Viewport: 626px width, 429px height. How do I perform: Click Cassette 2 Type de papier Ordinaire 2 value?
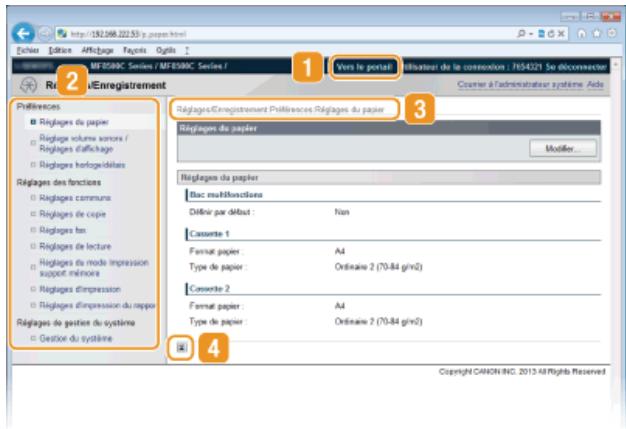coord(378,321)
